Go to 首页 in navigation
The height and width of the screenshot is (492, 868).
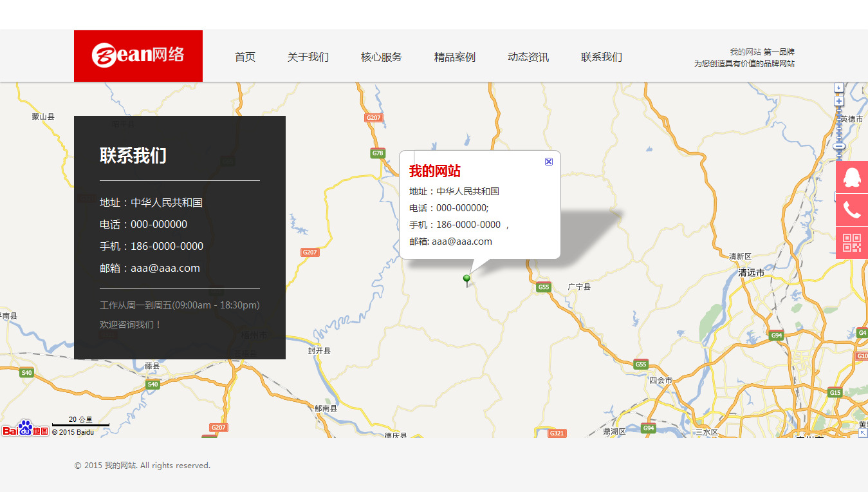pos(245,57)
